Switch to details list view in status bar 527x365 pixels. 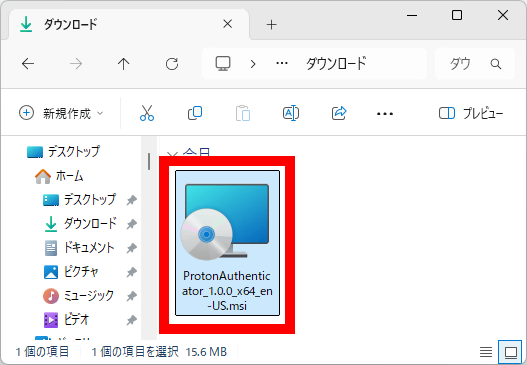pos(486,352)
